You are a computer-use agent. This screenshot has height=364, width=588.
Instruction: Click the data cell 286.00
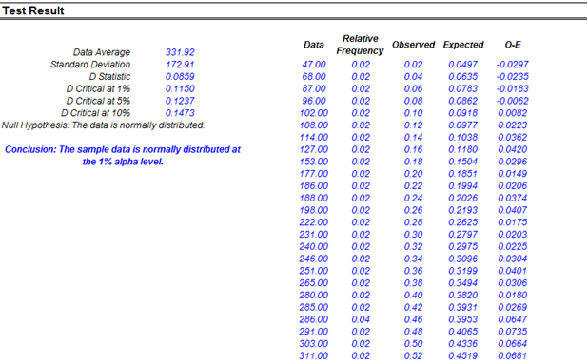[314, 319]
